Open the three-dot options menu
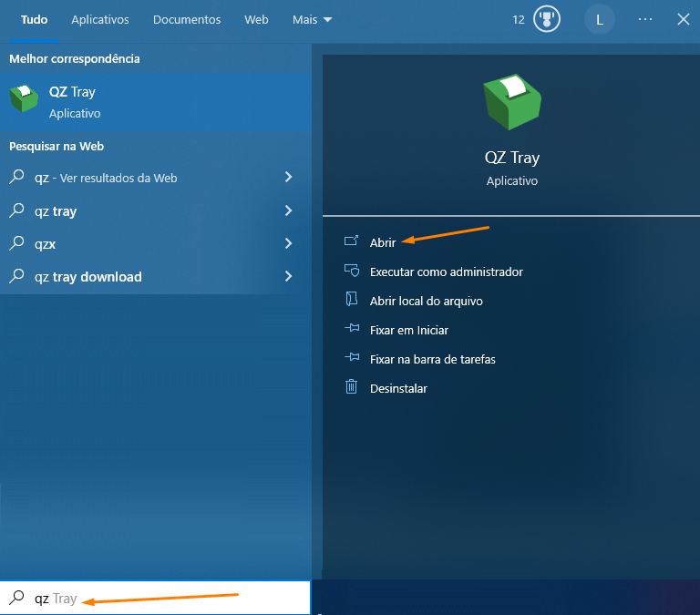This screenshot has height=615, width=700. pyautogui.click(x=645, y=19)
